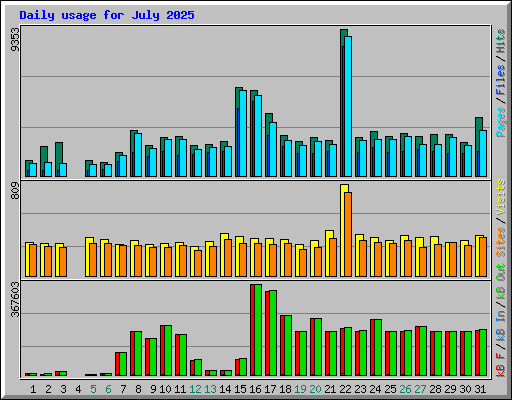The width and height of the screenshot is (512, 400).
Task: Click the 809 axis value label
Action: coord(15,191)
